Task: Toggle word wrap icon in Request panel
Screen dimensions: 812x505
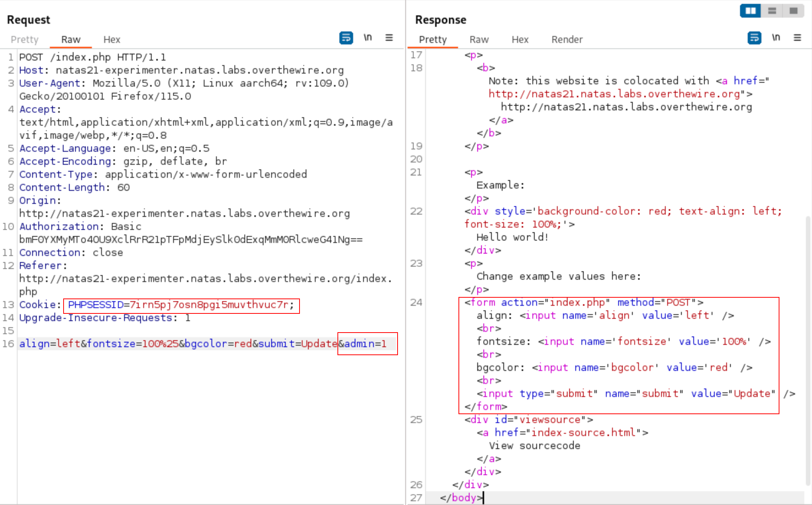Action: click(x=346, y=38)
